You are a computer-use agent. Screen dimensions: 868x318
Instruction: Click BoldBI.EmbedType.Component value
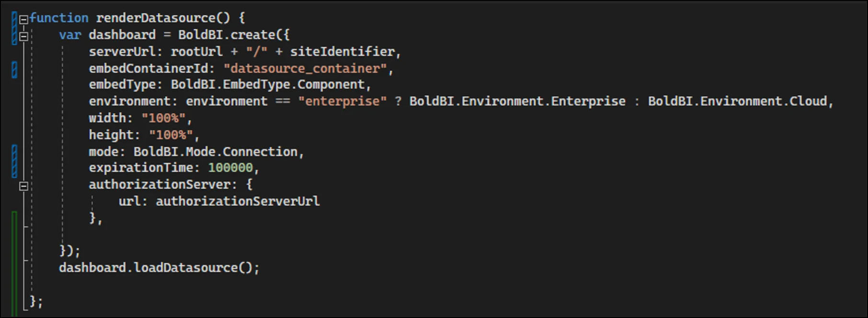(268, 85)
